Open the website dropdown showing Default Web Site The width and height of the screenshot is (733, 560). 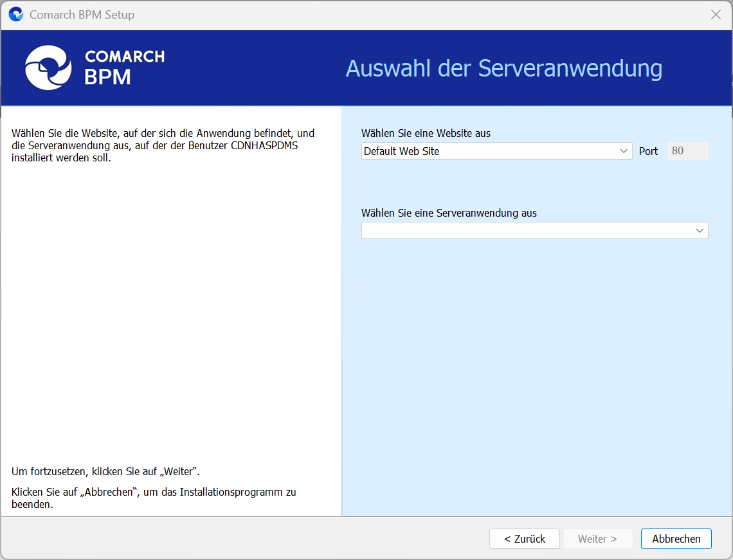[489, 151]
